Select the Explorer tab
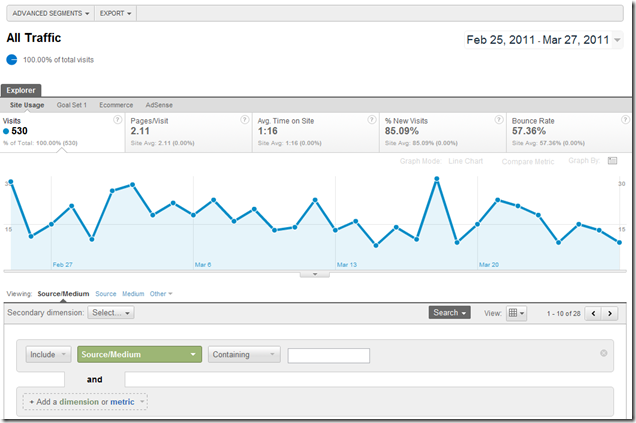The image size is (636, 423). (x=21, y=90)
